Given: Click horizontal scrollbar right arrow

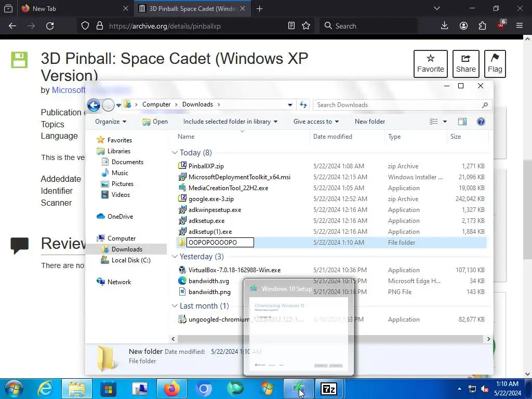Looking at the screenshot, I should pos(488,339).
